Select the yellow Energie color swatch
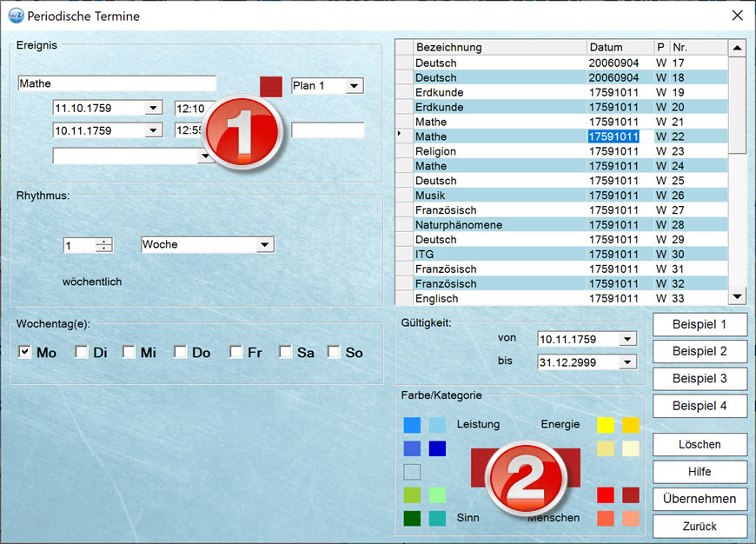The width and height of the screenshot is (756, 544). pos(606,425)
